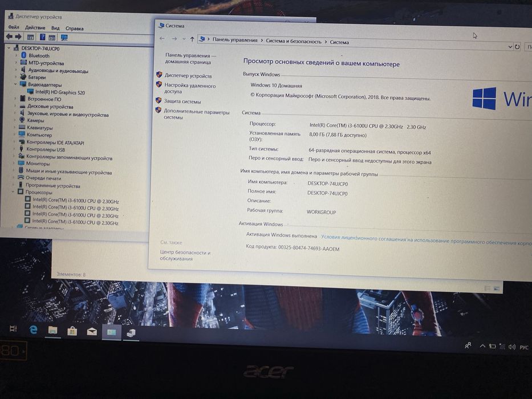Select Встроенное ПО category
Screen dimensions: 532x399
[x=44, y=99]
